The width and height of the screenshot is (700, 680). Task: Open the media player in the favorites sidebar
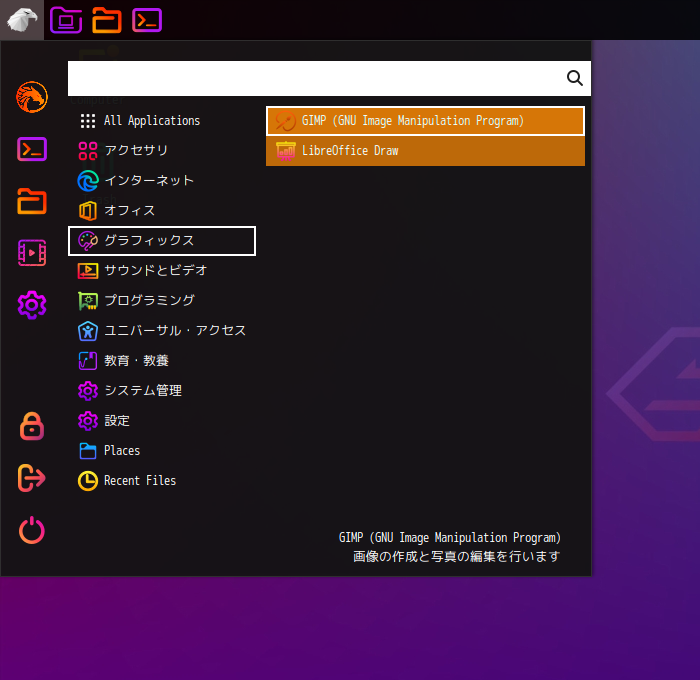pos(32,253)
